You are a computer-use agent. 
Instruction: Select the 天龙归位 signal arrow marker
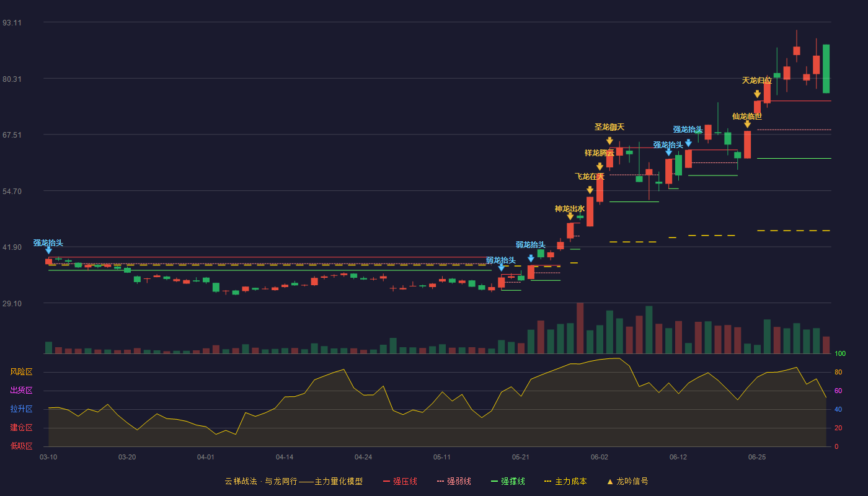point(757,94)
